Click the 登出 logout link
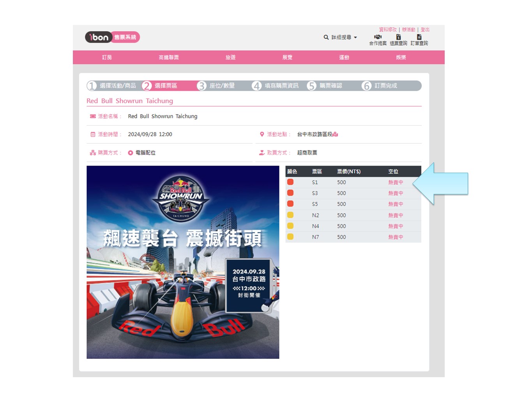Screen dimensions: 532x399 pyautogui.click(x=425, y=30)
